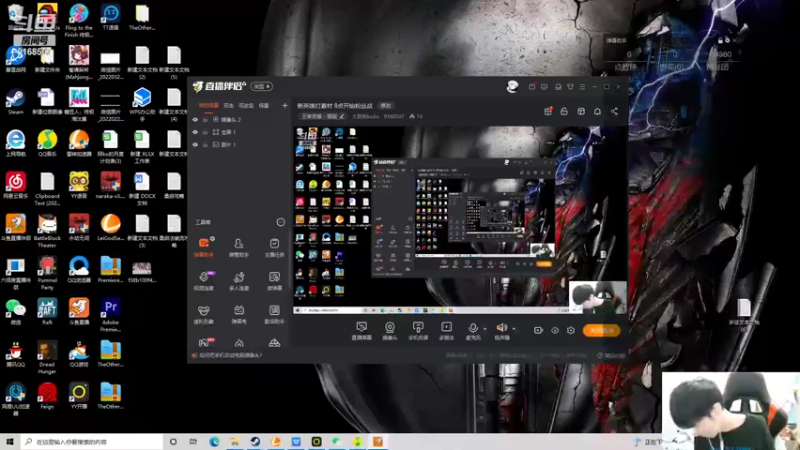
Task: Open the Dread Hunger desktop shortcut
Action: coord(47,357)
